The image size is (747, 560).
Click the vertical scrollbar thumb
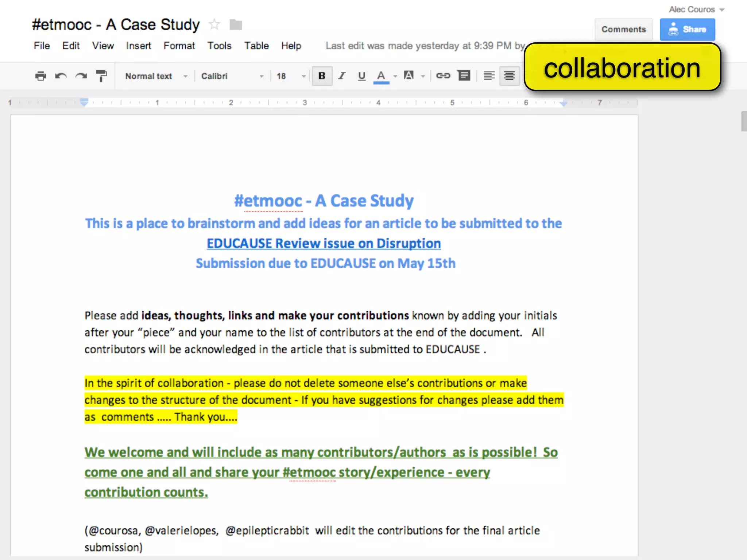(x=744, y=121)
